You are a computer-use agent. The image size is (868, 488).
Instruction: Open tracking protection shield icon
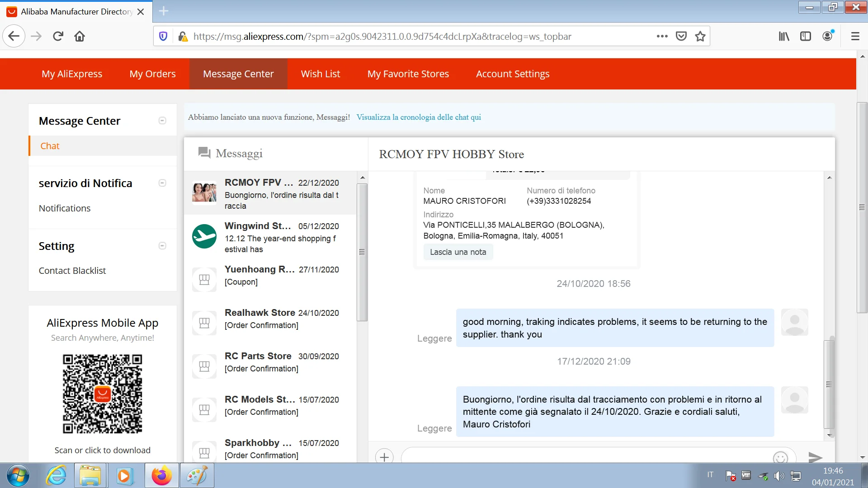pyautogui.click(x=164, y=36)
